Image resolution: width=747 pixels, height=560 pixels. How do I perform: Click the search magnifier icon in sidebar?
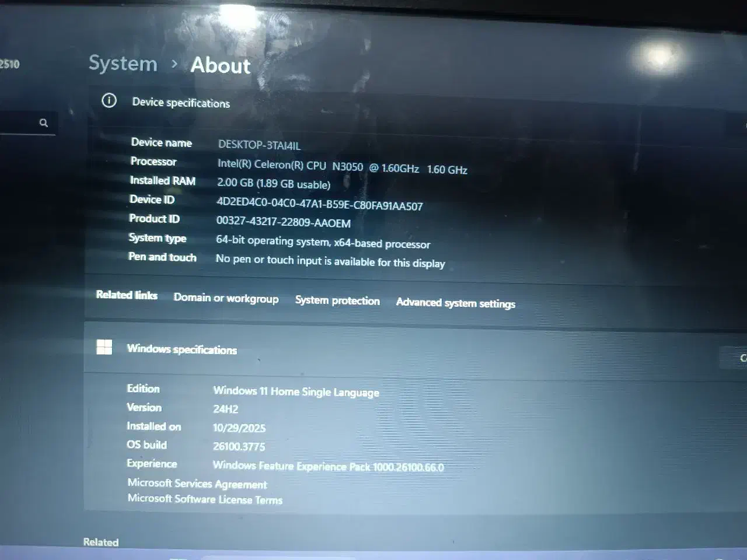coord(43,123)
